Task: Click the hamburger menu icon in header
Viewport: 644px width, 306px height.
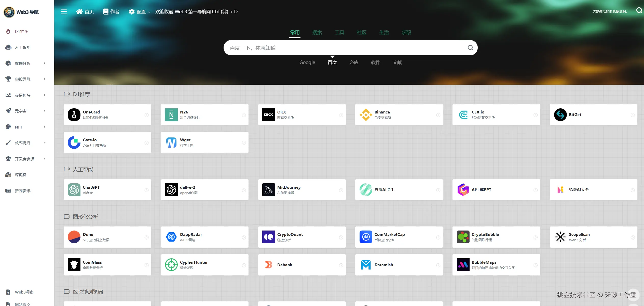Action: tap(64, 12)
